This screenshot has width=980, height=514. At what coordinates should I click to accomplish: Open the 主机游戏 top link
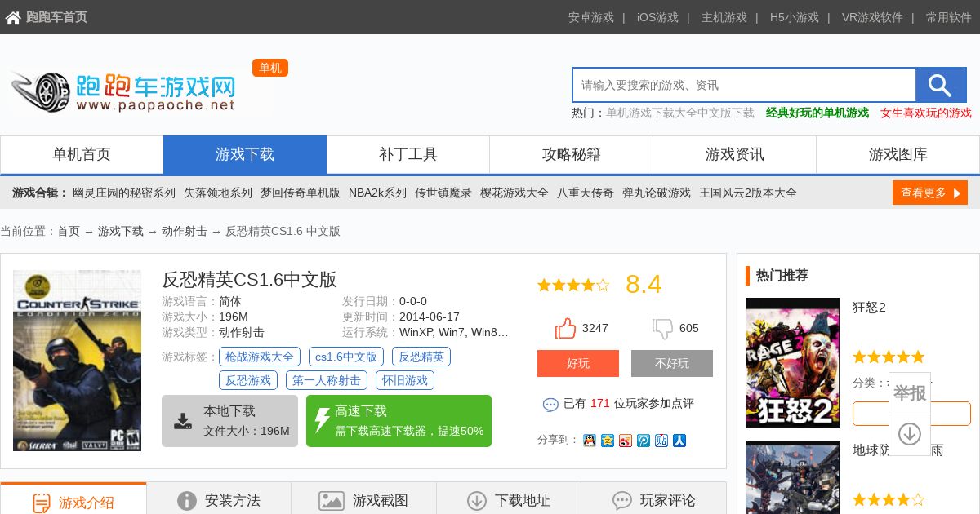coord(724,17)
